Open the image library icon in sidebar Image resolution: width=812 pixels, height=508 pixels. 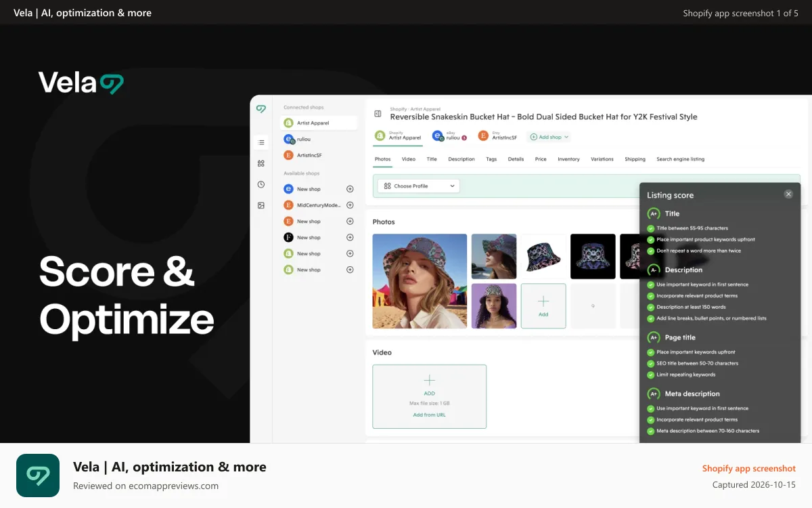tap(261, 205)
